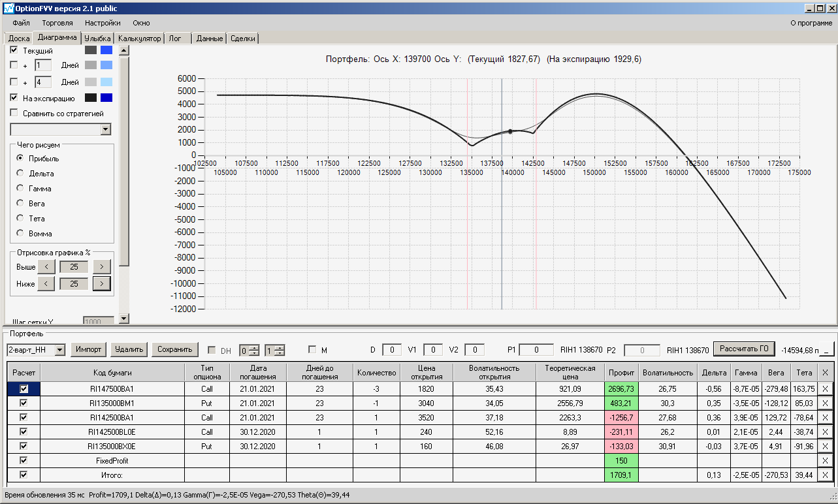Open the Торговля menu
The image size is (838, 504).
click(57, 23)
